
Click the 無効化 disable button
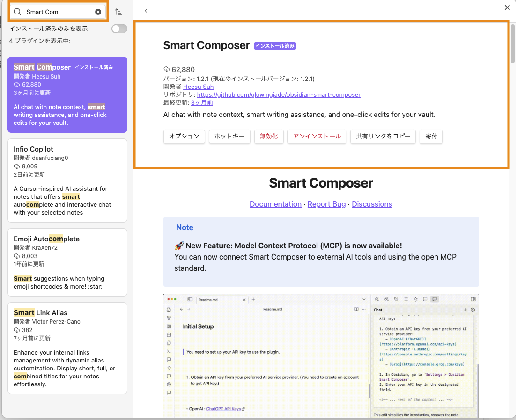coord(268,137)
